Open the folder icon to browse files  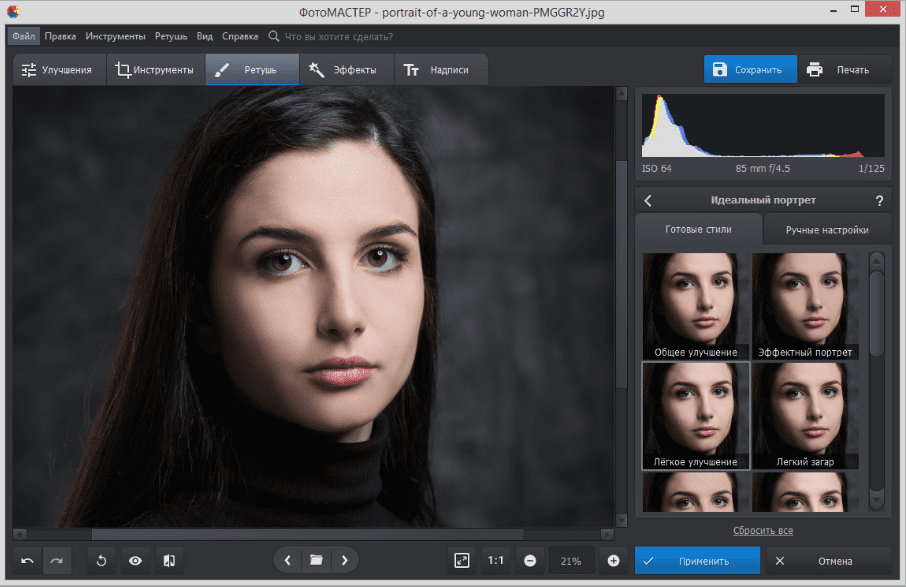(316, 561)
